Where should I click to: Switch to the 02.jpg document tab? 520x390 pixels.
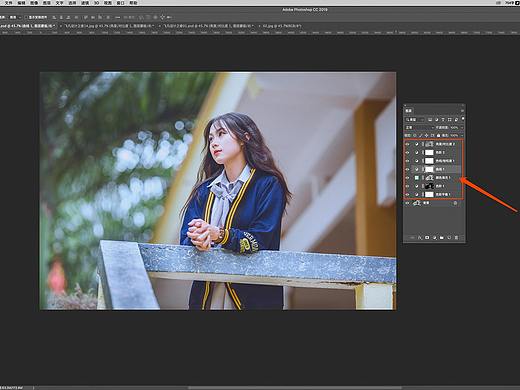(x=282, y=26)
